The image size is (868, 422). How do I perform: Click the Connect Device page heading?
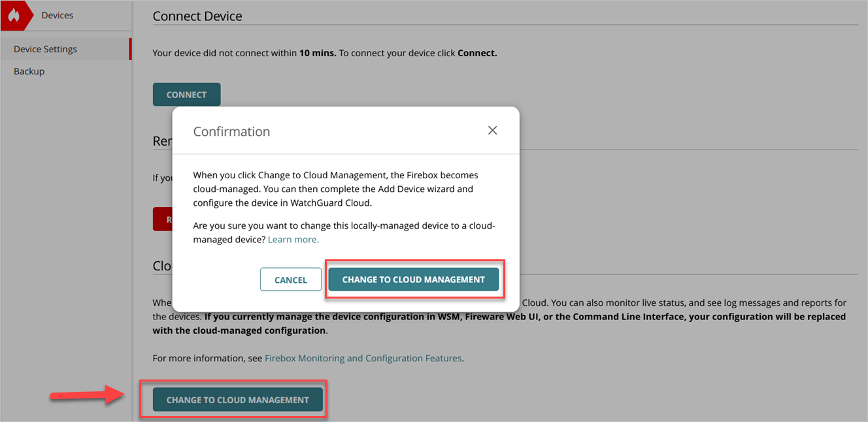[197, 16]
